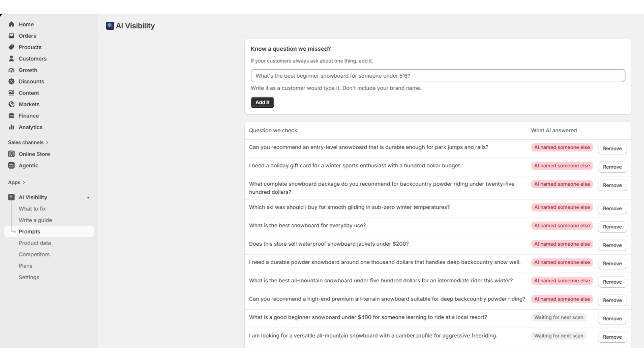Click the Add it button

click(x=262, y=103)
